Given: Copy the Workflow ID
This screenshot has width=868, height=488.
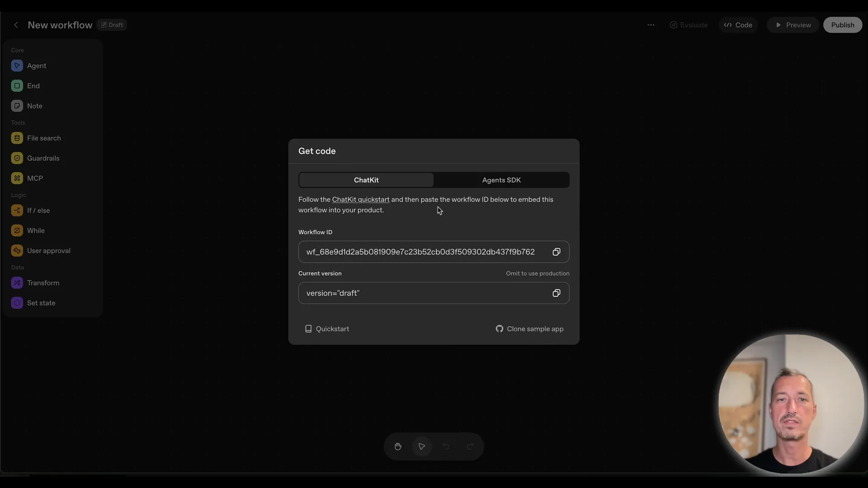Looking at the screenshot, I should 556,252.
